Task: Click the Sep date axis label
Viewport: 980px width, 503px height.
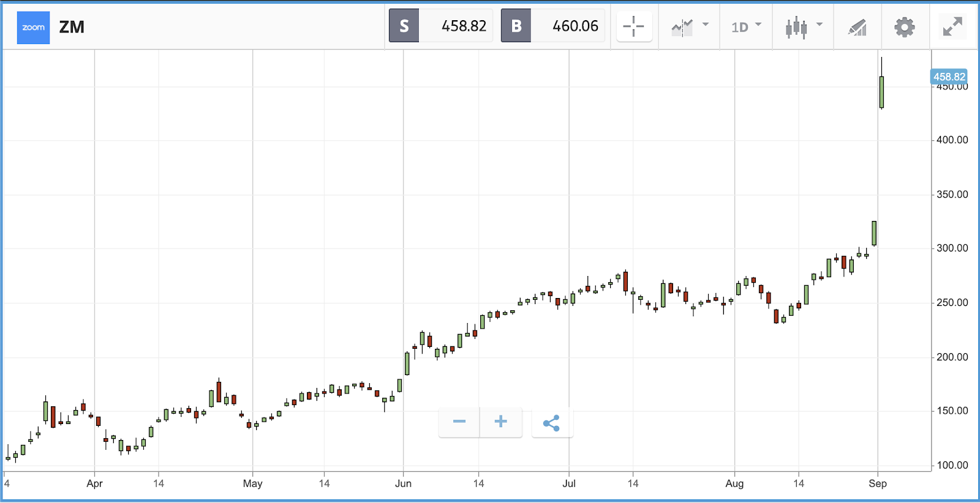Action: coord(878,483)
